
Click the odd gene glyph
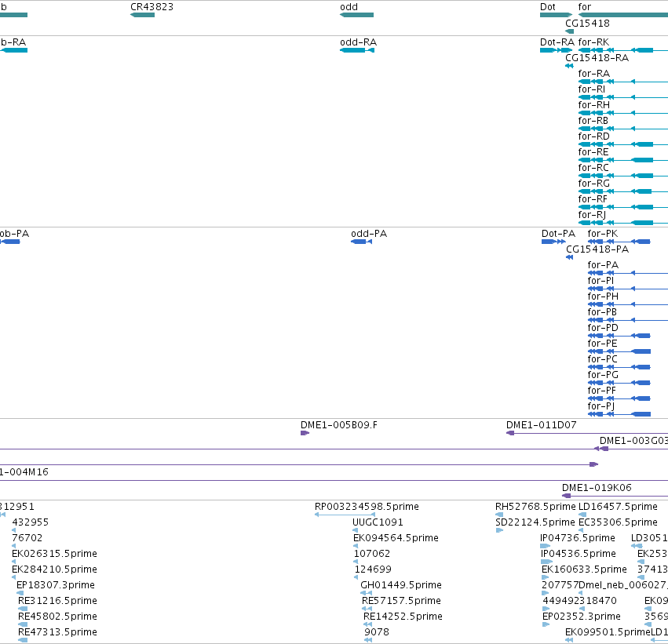tap(356, 15)
